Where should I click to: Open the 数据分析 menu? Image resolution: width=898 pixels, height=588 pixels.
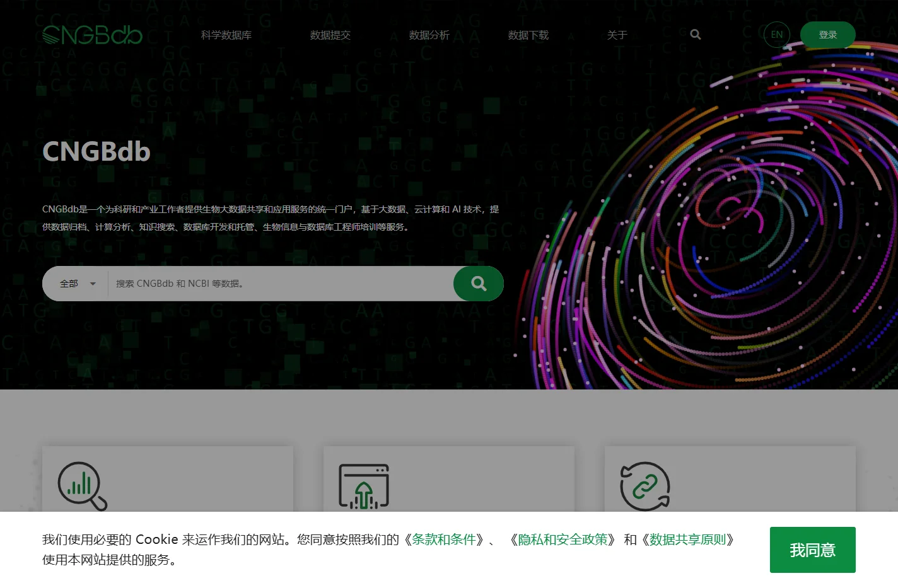coord(429,35)
